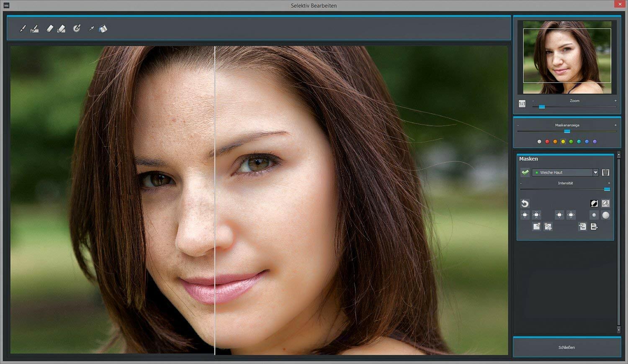Select the yellow mask color dot
This screenshot has width=628, height=364.
click(563, 142)
